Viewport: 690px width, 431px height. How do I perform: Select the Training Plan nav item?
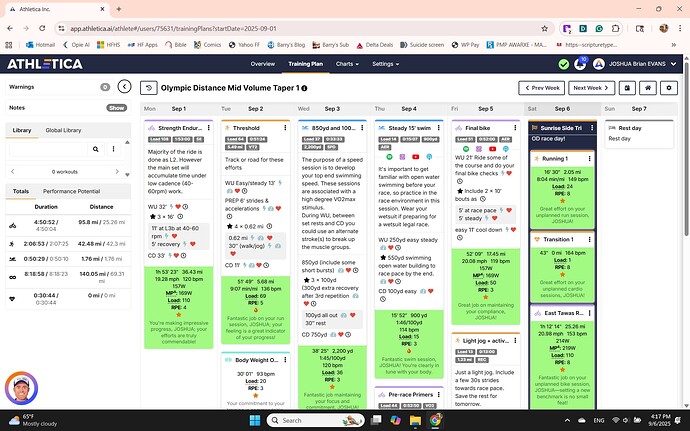click(305, 64)
